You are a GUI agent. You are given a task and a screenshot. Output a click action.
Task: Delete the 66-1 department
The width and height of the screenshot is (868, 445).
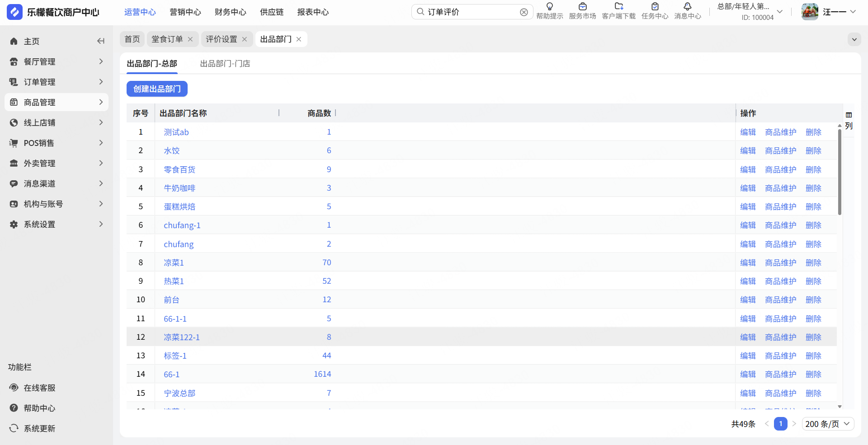tap(813, 374)
